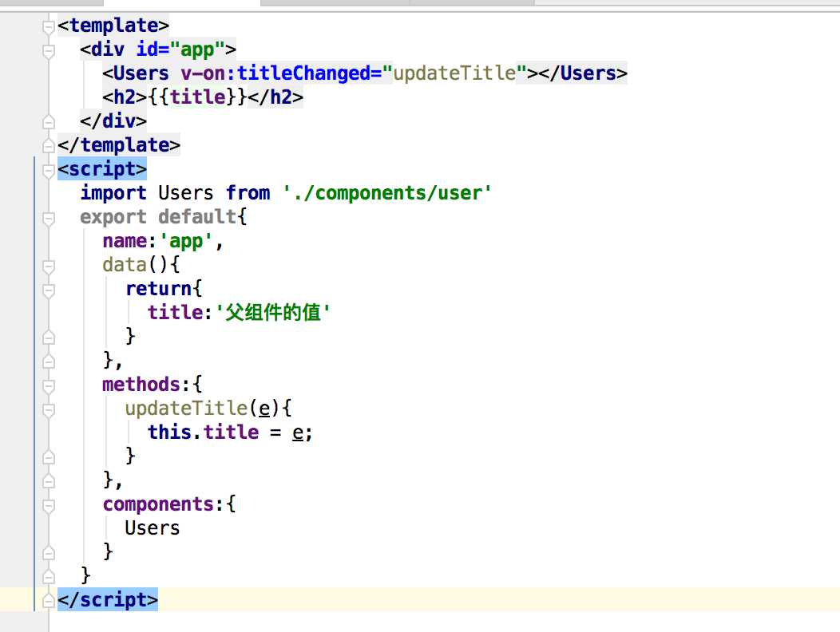Click Users inside the components block

tap(153, 527)
